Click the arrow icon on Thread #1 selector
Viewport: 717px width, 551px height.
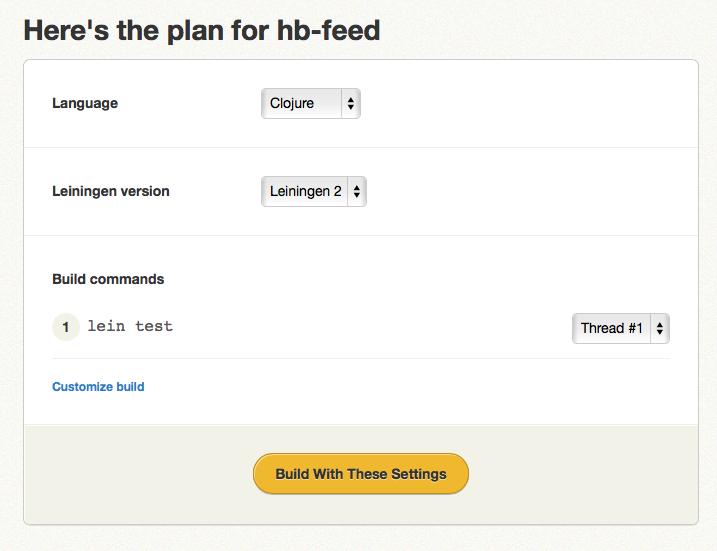click(x=659, y=328)
